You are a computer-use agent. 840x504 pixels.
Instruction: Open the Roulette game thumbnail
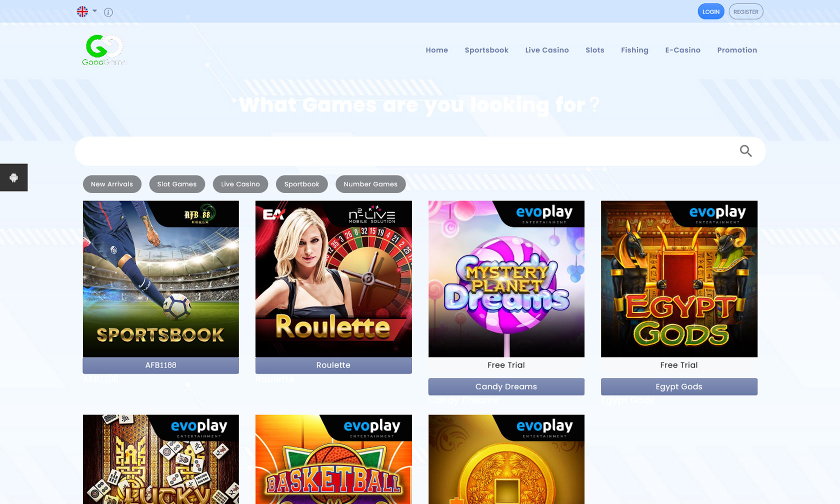click(x=333, y=279)
